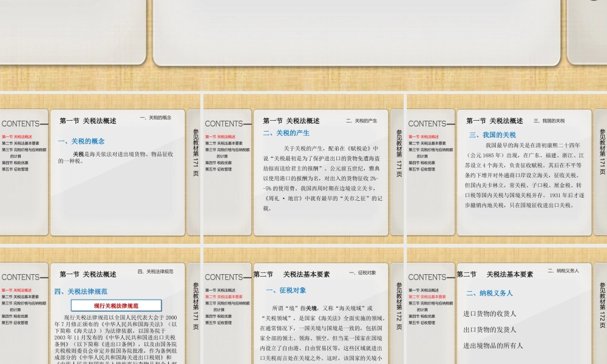Select the heading "二、纳税义务人"

[490, 294]
